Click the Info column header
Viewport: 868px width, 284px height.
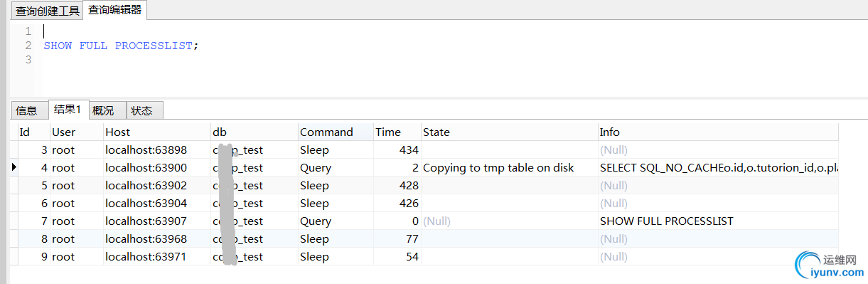point(718,132)
